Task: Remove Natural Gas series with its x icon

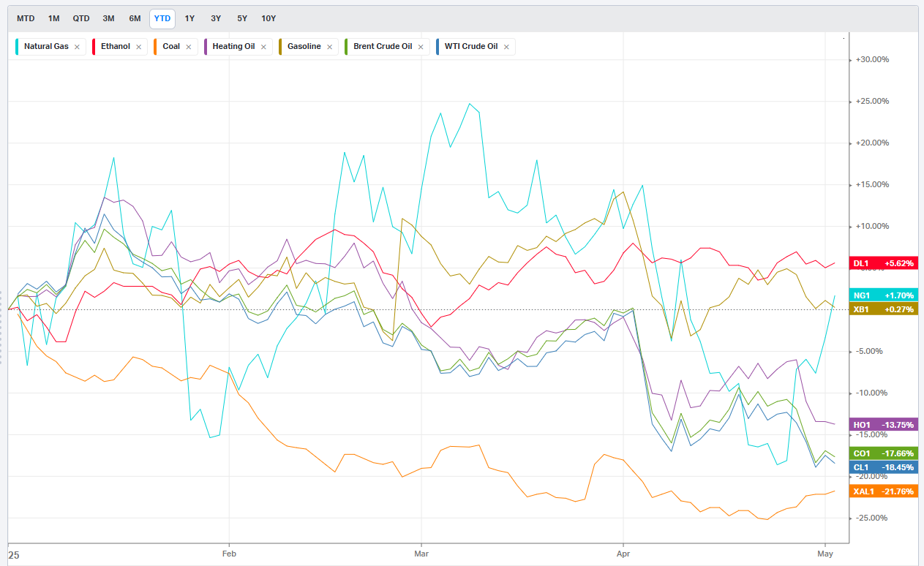Action: (x=77, y=47)
